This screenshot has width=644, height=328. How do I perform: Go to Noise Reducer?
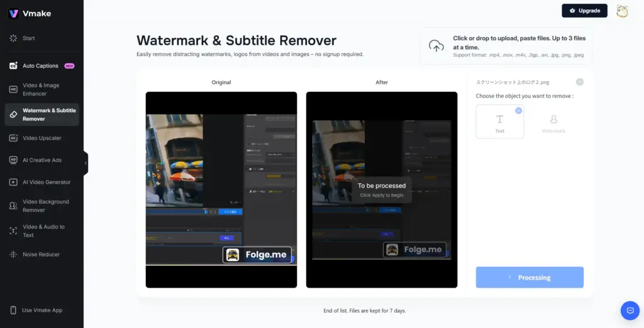(41, 254)
